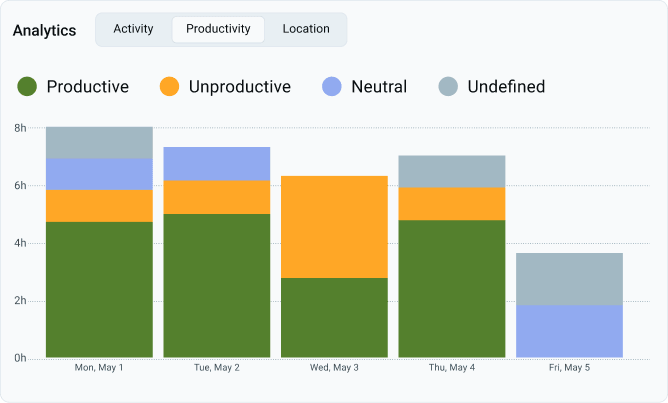Click the '8h' y-axis label

(20, 128)
